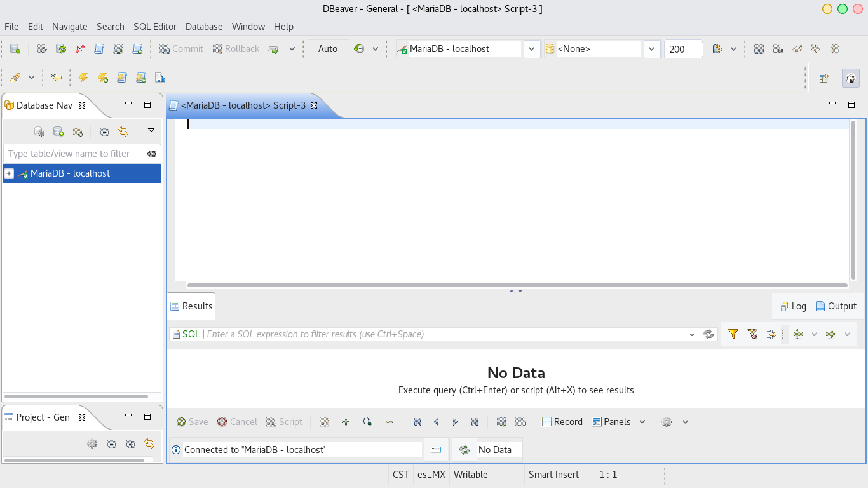Open the Navigate menu

coord(70,27)
